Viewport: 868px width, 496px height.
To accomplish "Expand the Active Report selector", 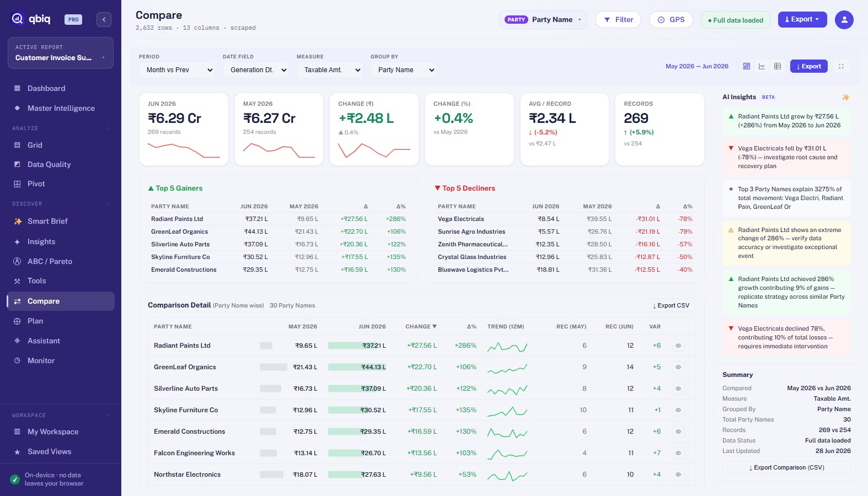I will [61, 53].
